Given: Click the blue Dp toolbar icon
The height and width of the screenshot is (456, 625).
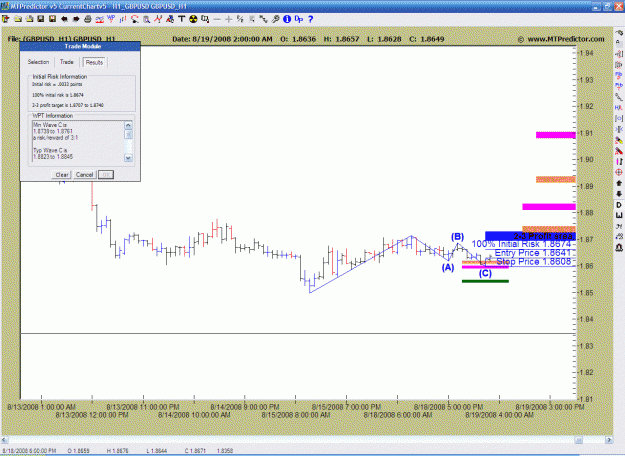Looking at the screenshot, I should 299,19.
